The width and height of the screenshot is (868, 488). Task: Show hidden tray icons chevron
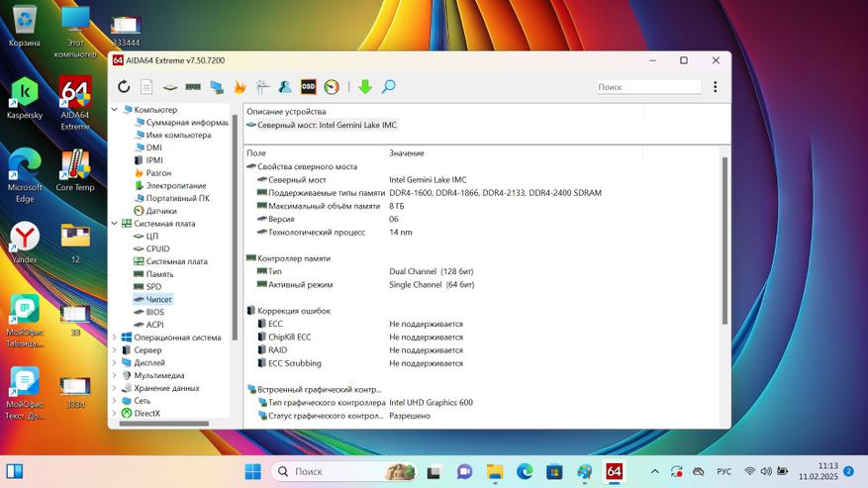coord(654,471)
